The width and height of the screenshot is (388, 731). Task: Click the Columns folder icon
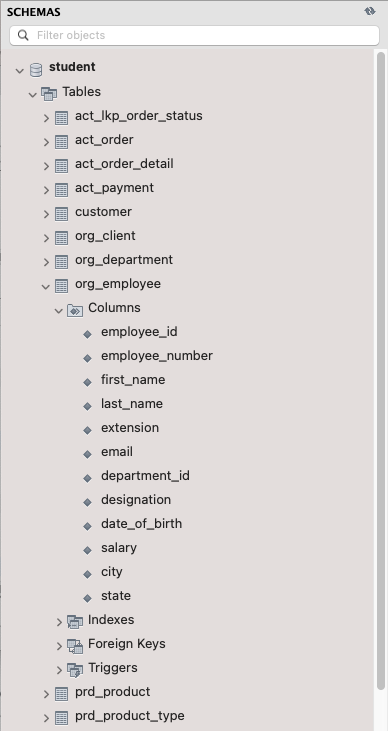tap(75, 310)
